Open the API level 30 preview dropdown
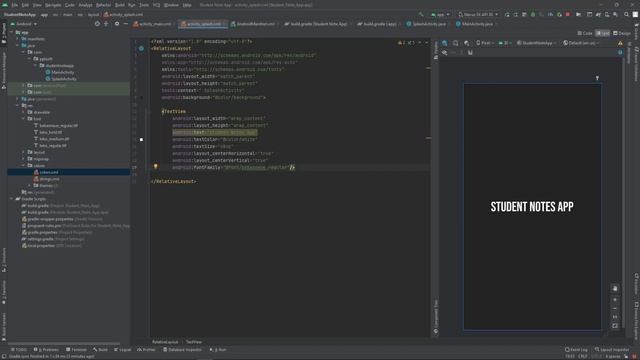This screenshot has width=640, height=360. click(504, 43)
